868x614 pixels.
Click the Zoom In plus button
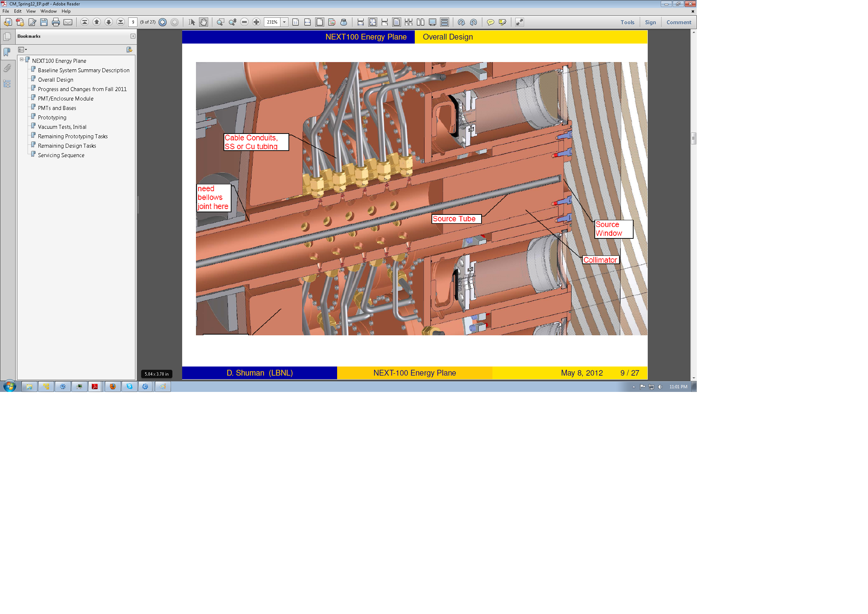pos(256,22)
